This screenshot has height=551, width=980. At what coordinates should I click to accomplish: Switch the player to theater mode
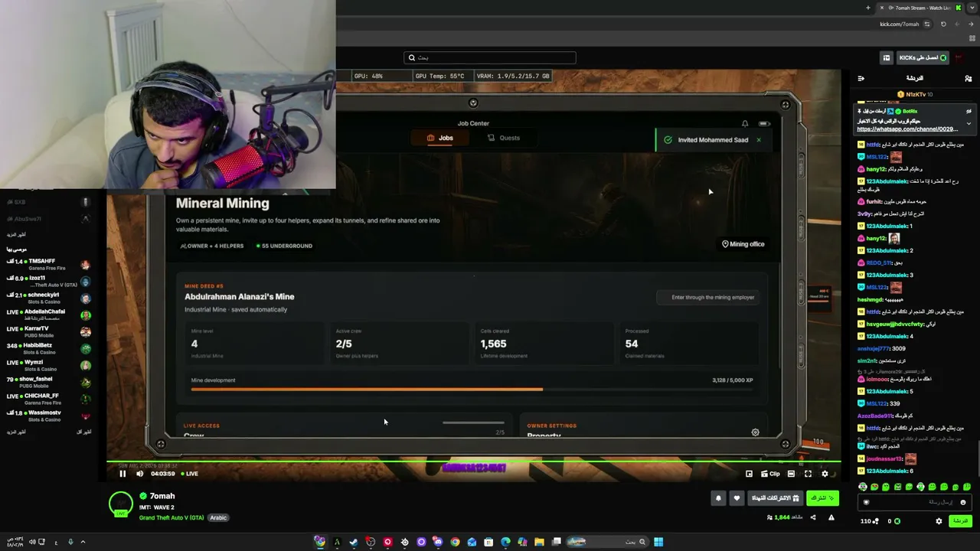pos(791,474)
